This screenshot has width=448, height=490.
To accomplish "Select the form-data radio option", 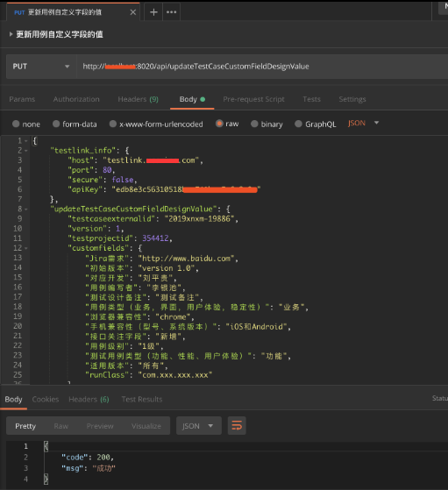I will coord(56,124).
